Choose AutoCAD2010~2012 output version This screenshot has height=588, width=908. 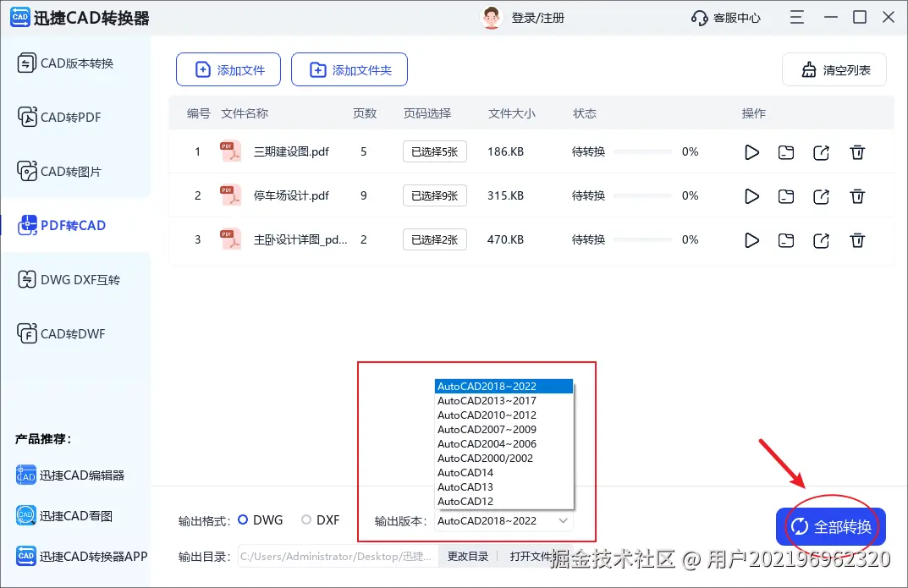[x=504, y=415]
